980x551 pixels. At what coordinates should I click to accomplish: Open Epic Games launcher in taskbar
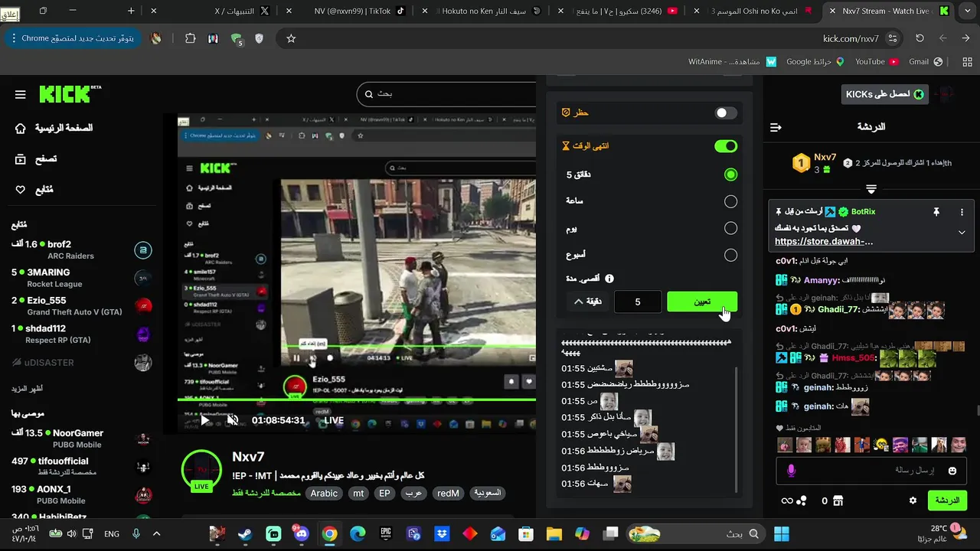coord(386,533)
